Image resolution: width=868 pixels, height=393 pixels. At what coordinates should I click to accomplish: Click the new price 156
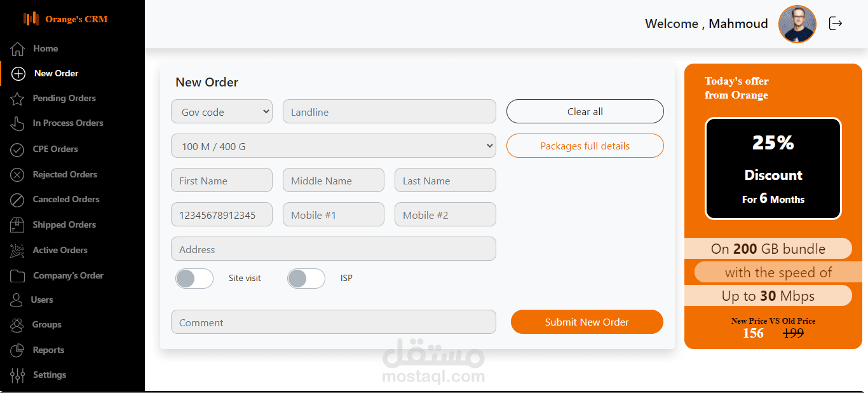(x=753, y=333)
